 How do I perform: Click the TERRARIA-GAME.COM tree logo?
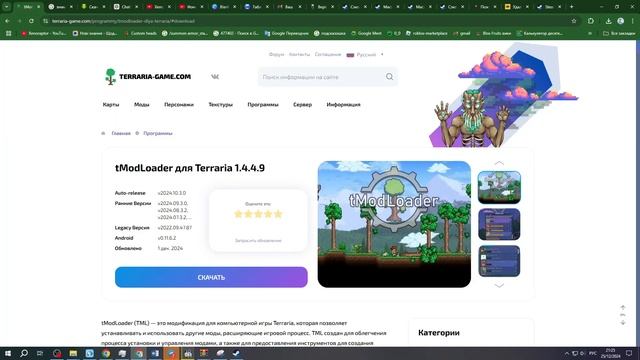pos(148,76)
